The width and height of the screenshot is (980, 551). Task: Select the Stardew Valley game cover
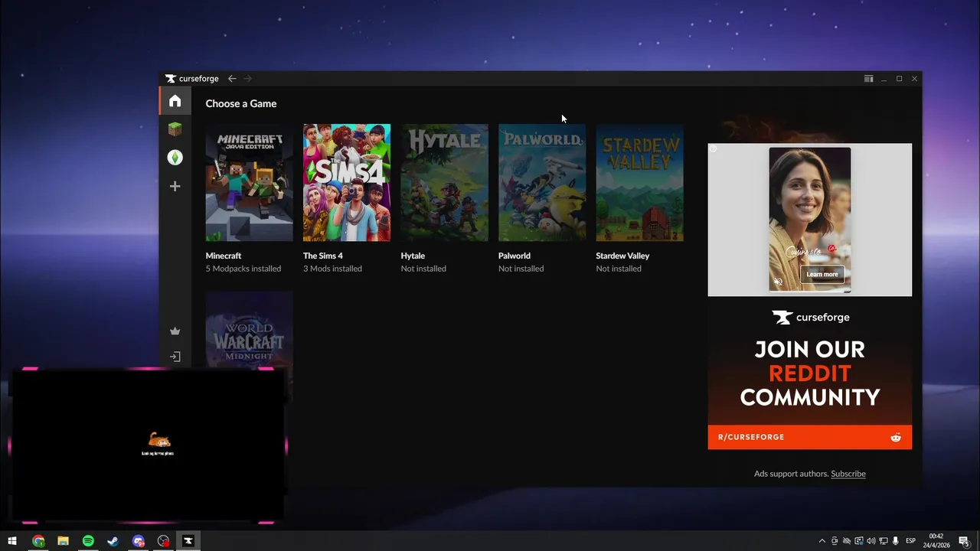639,183
